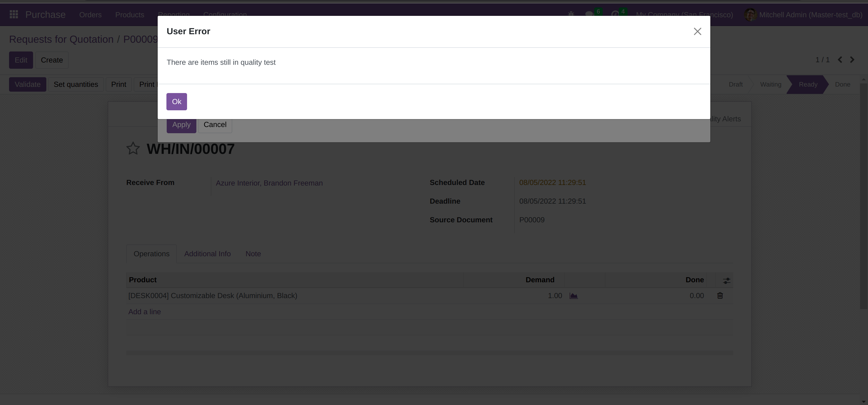Viewport: 868px width, 405px height.
Task: Click Ok in the error dialog
Action: point(177,102)
